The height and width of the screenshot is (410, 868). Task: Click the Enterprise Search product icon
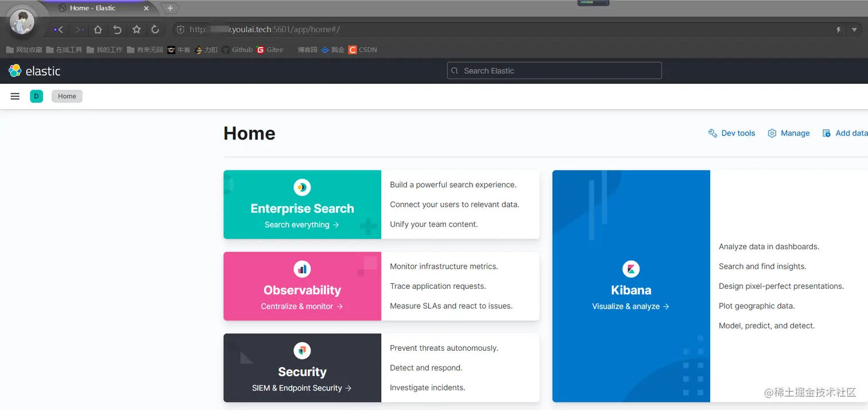coord(302,187)
